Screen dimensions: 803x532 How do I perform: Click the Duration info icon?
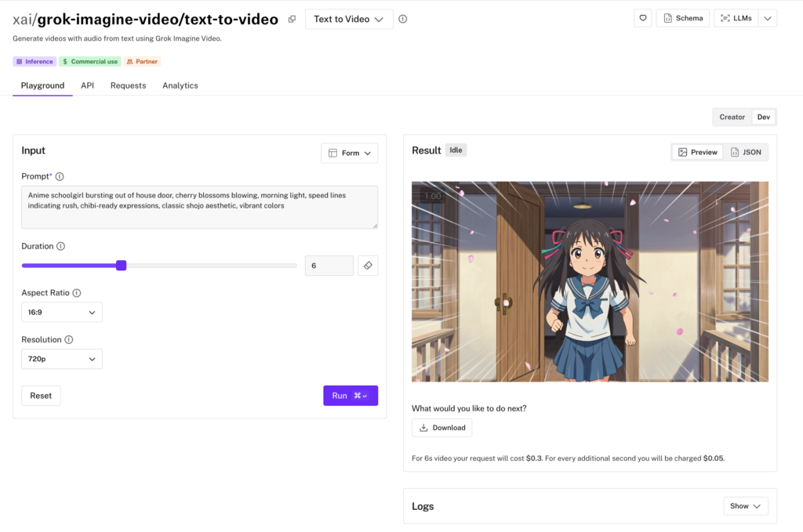click(x=61, y=246)
